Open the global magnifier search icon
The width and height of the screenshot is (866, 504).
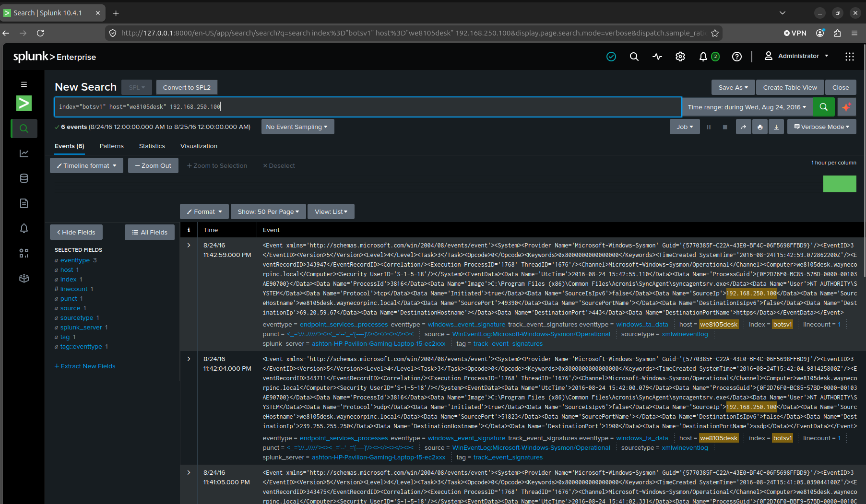634,57
